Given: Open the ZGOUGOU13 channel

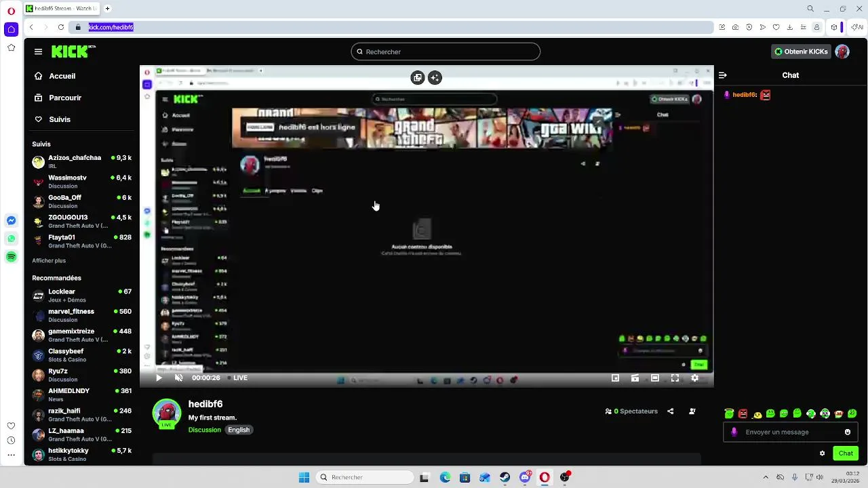Looking at the screenshot, I should point(81,222).
